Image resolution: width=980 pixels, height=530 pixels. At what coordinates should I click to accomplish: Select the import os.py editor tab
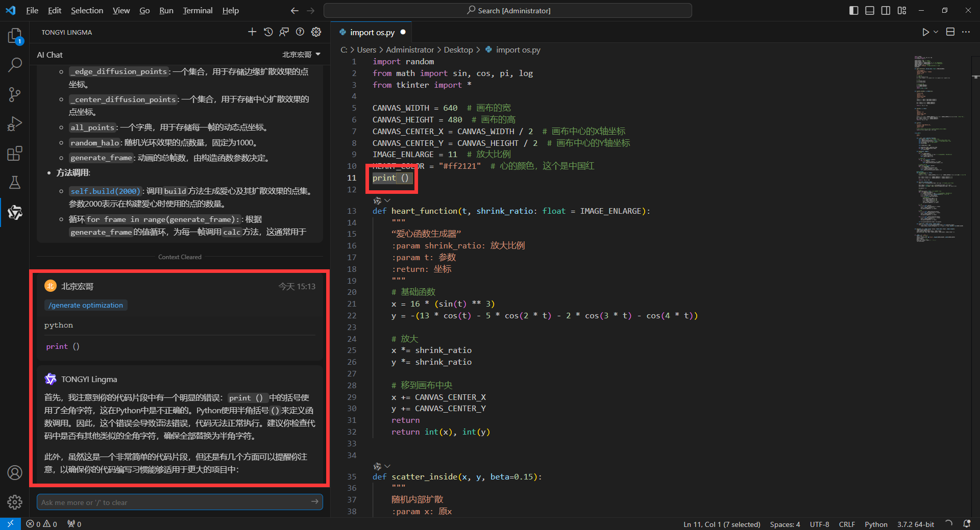(372, 32)
